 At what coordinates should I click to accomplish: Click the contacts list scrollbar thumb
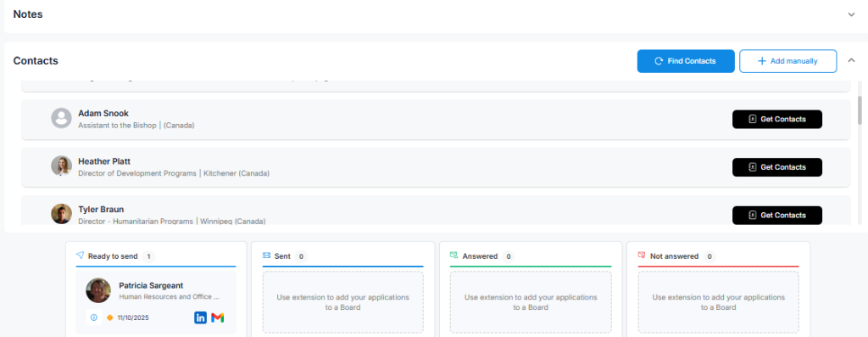click(860, 110)
